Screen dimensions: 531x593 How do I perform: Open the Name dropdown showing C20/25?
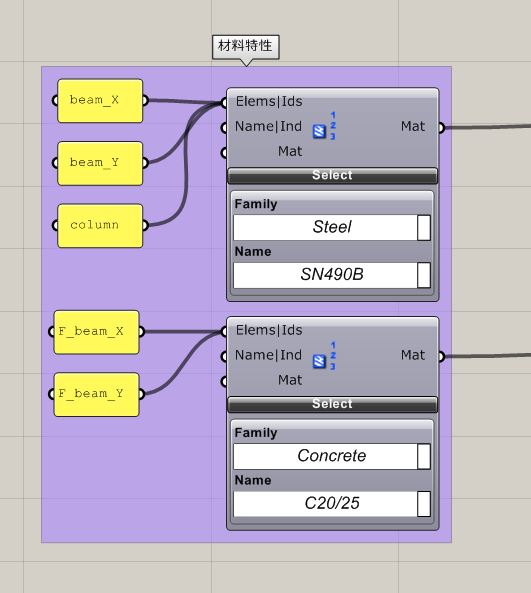(332, 504)
